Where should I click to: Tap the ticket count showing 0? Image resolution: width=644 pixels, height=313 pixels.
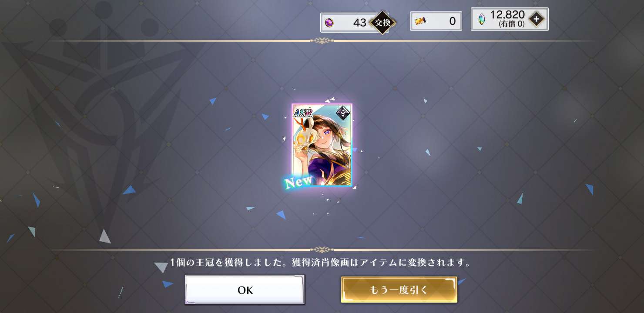[x=452, y=21]
